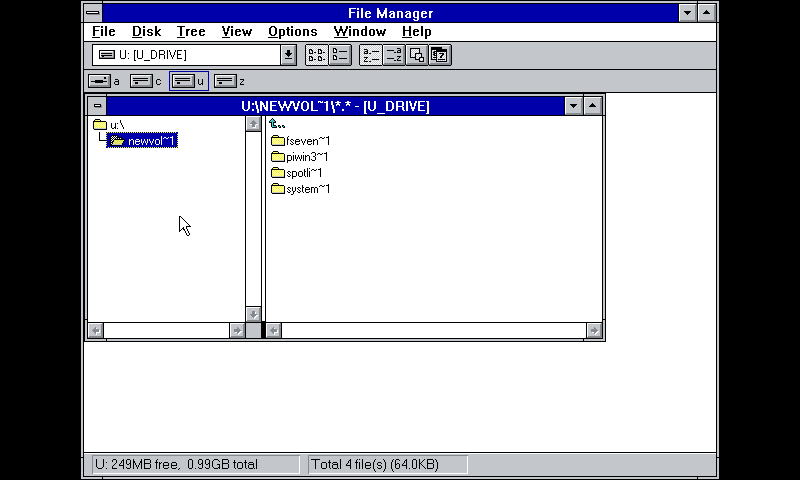Screen dimensions: 800x480
Task: Click the new window toolbar icon
Action: [x=417, y=55]
